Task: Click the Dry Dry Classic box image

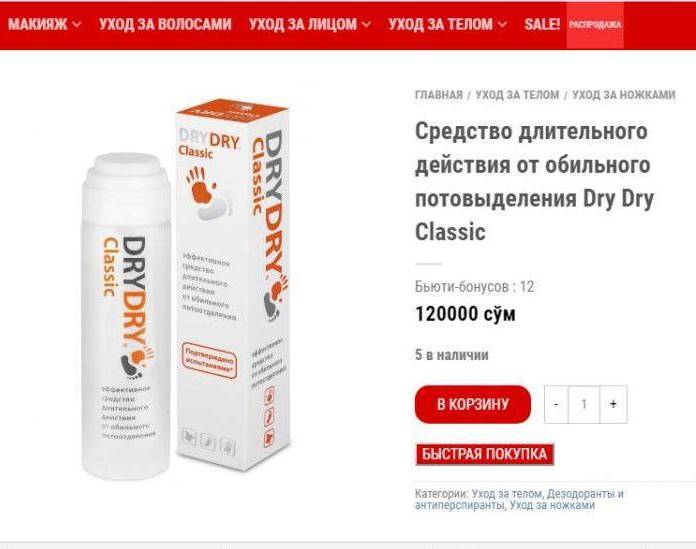Action: 234,284
